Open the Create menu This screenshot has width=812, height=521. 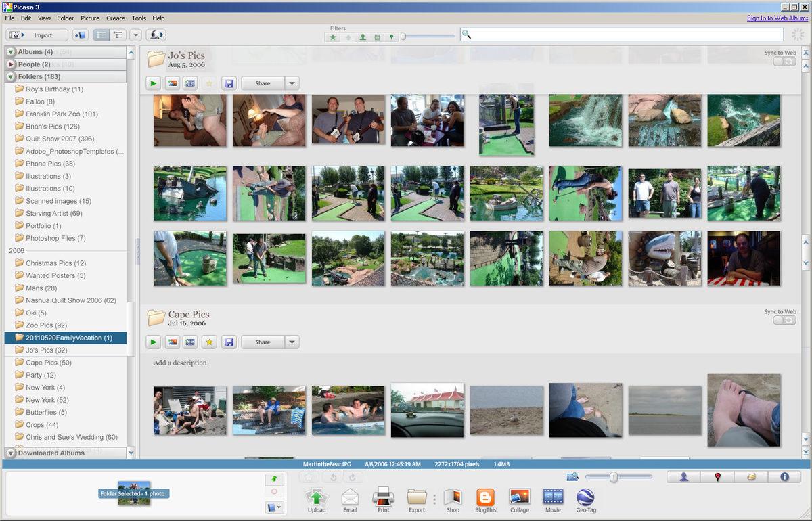pyautogui.click(x=116, y=18)
